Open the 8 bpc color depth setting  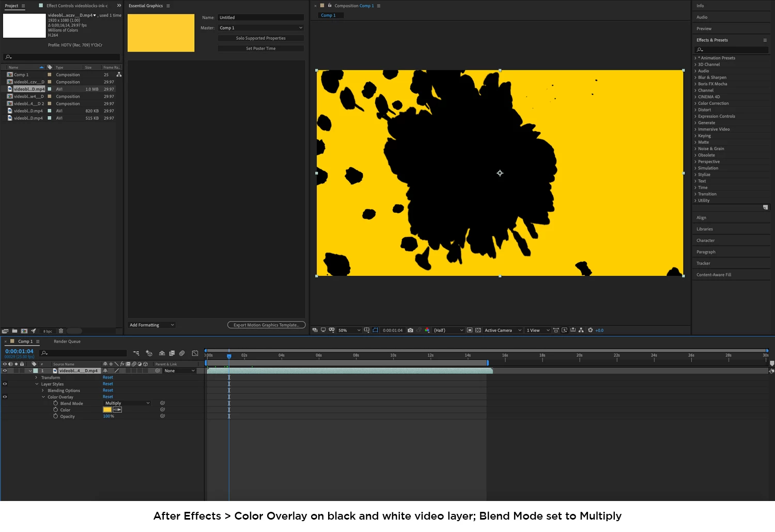click(48, 331)
